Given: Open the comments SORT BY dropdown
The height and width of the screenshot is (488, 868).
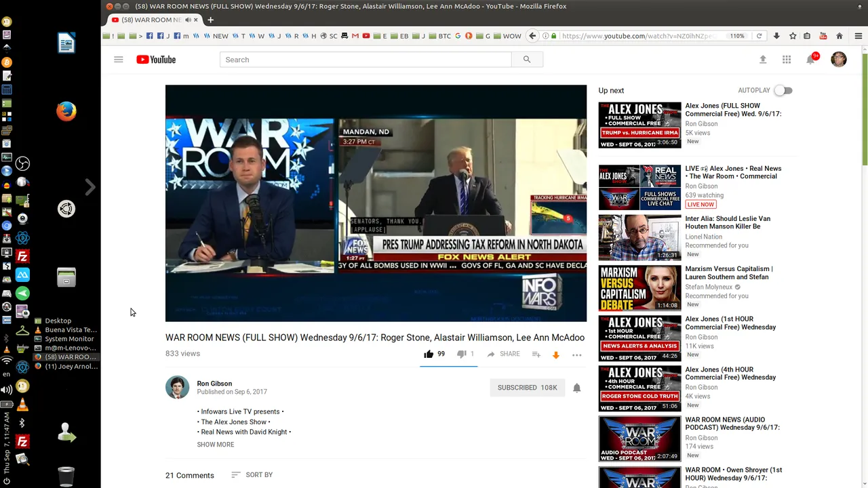Looking at the screenshot, I should pyautogui.click(x=252, y=475).
